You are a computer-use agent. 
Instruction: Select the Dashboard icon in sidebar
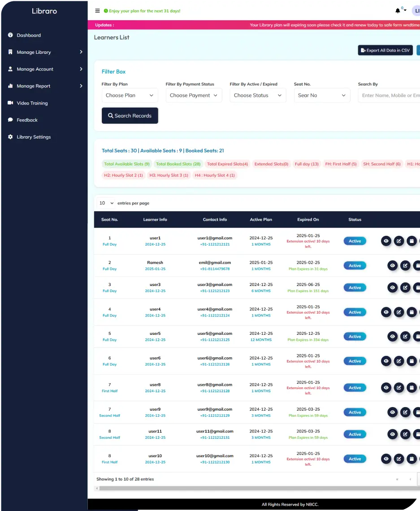pos(9,35)
